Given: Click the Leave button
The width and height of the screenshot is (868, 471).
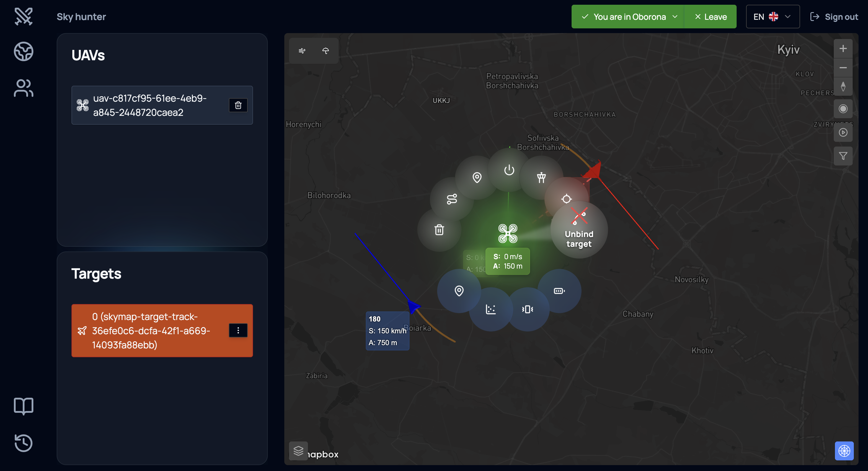Looking at the screenshot, I should pos(710,17).
